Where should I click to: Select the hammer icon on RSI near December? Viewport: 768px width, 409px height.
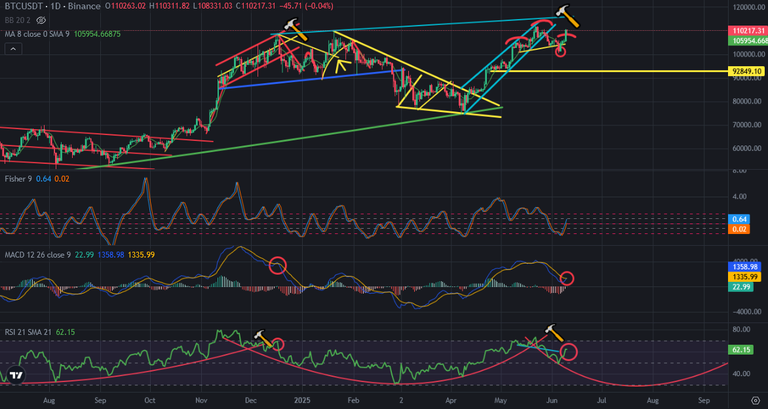point(263,339)
